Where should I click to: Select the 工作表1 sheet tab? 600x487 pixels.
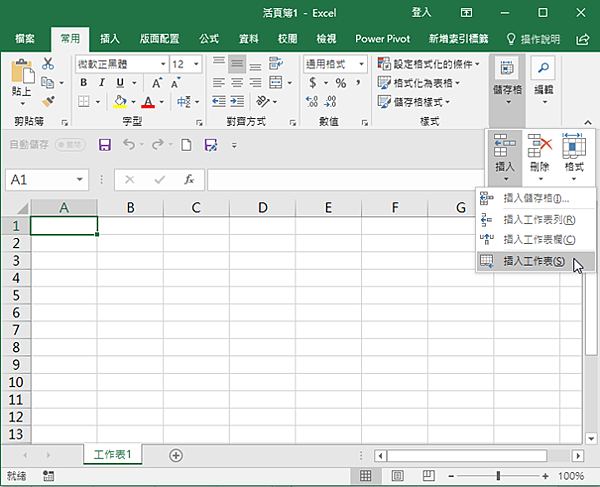[x=112, y=454]
